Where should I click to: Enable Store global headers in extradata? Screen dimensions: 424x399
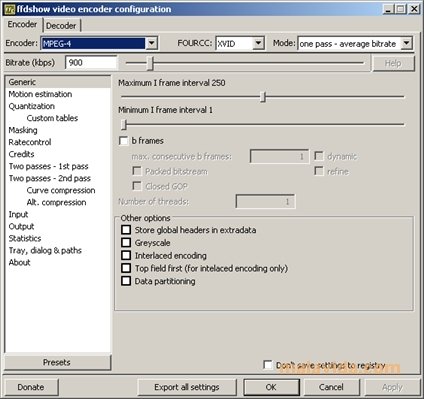pos(126,230)
